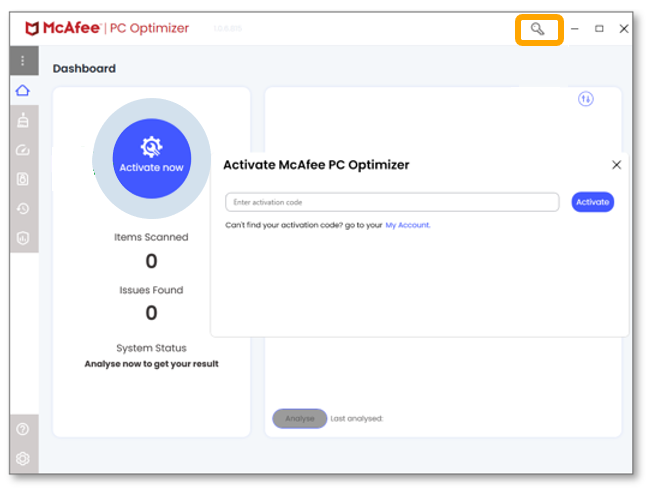Image resolution: width=646 pixels, height=490 pixels.
Task: Open the help question mark icon
Action: (x=23, y=429)
